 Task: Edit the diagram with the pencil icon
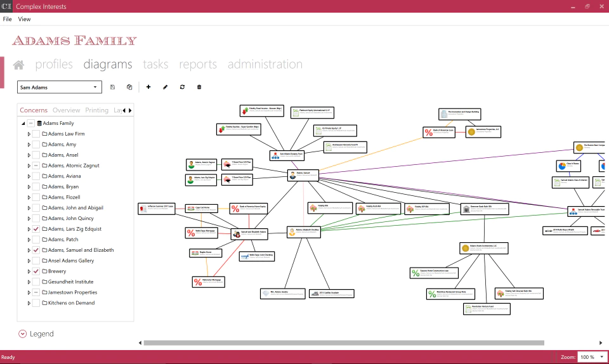166,87
